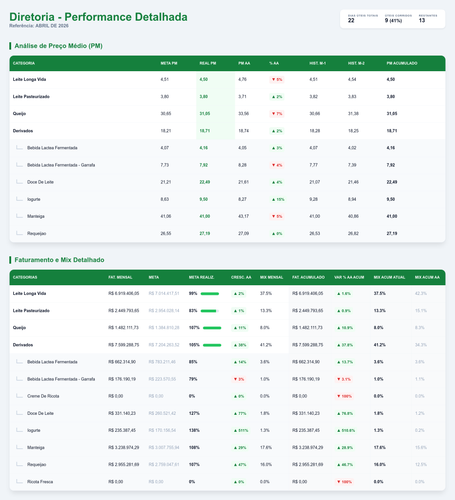The image size is (455, 500).
Task: Click the FAT. MENSAL column header
Action: point(120,277)
